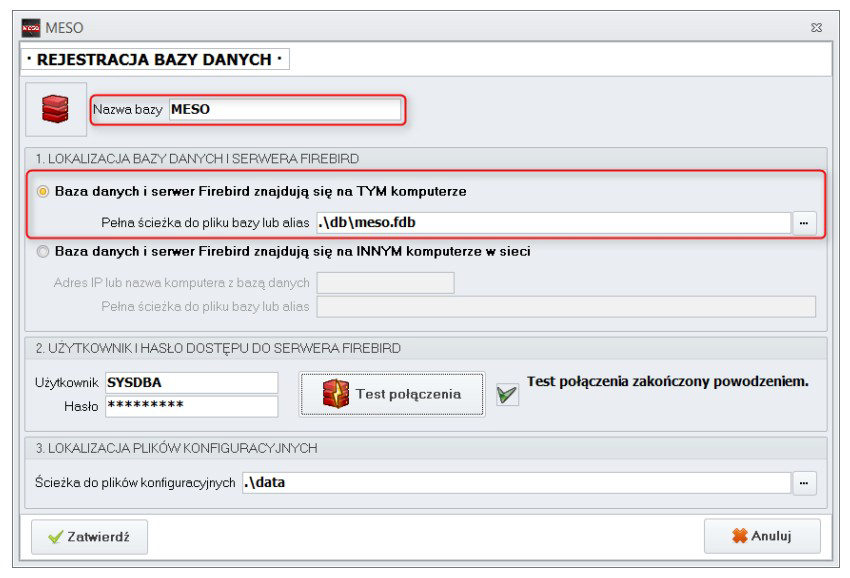Image resolution: width=850 pixels, height=578 pixels.
Task: Click section header '2. UŻYTKOWNIK I HASŁO DOSTĘPU'
Action: coord(218,348)
